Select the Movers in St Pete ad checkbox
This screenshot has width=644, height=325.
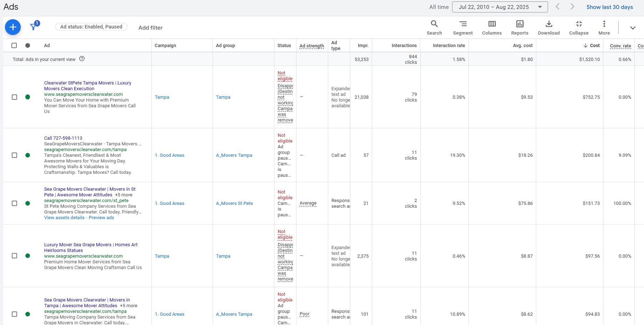coord(14,203)
